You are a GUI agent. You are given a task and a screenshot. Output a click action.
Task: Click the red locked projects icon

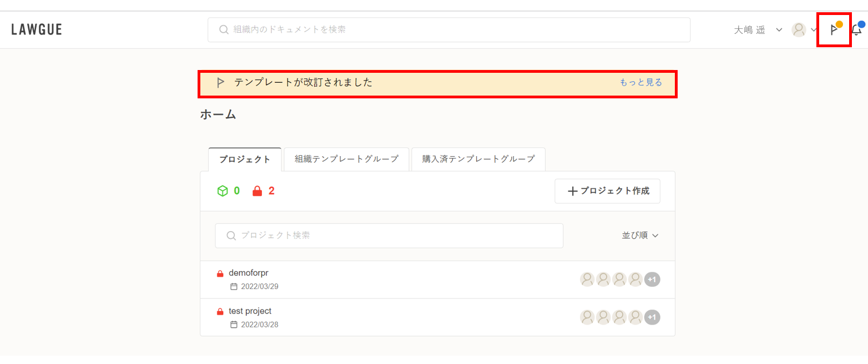point(257,191)
